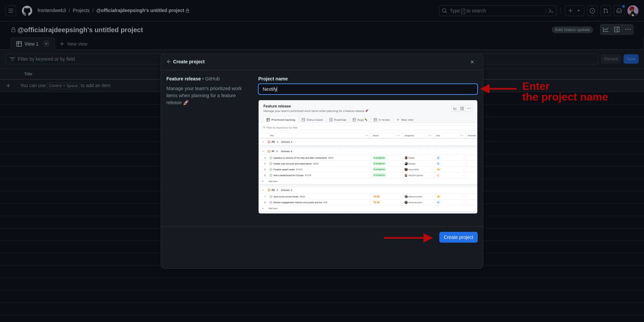Click the Type / to search bar
This screenshot has width=644, height=322.
click(498, 11)
